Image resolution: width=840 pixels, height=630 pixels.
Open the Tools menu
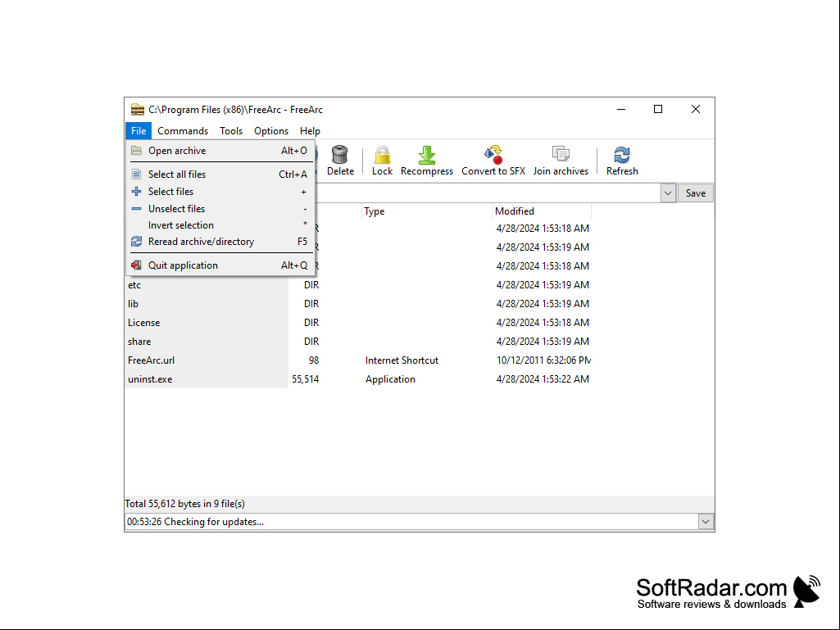[231, 131]
